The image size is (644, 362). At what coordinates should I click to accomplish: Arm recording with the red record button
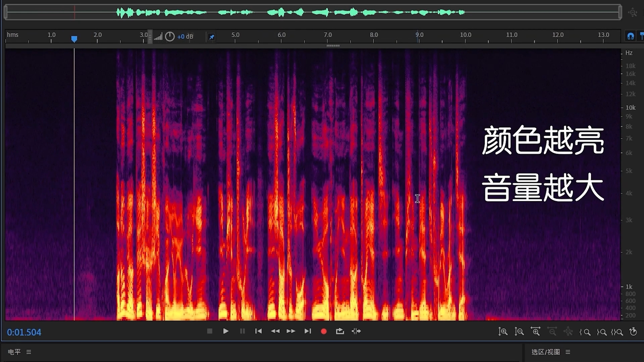pyautogui.click(x=324, y=331)
